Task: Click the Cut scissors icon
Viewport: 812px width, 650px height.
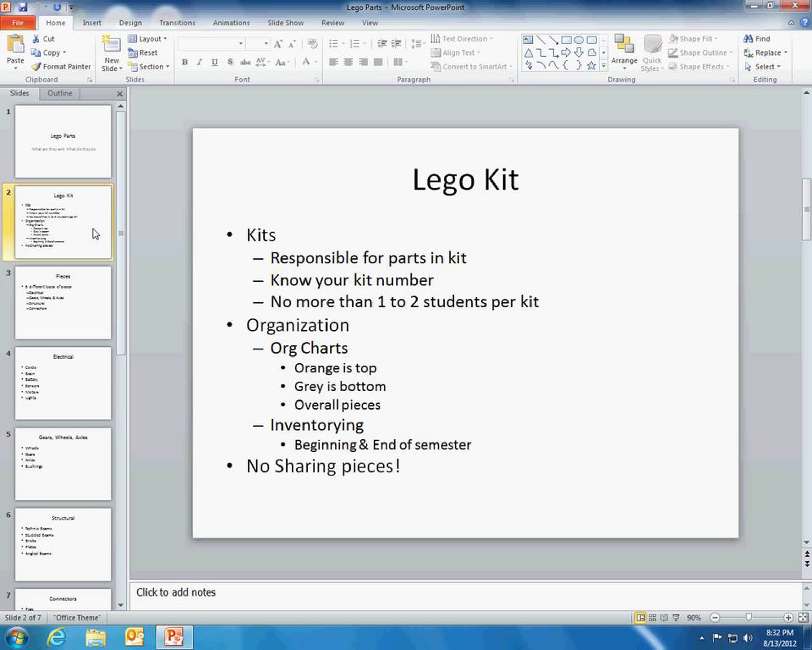Action: (x=36, y=39)
